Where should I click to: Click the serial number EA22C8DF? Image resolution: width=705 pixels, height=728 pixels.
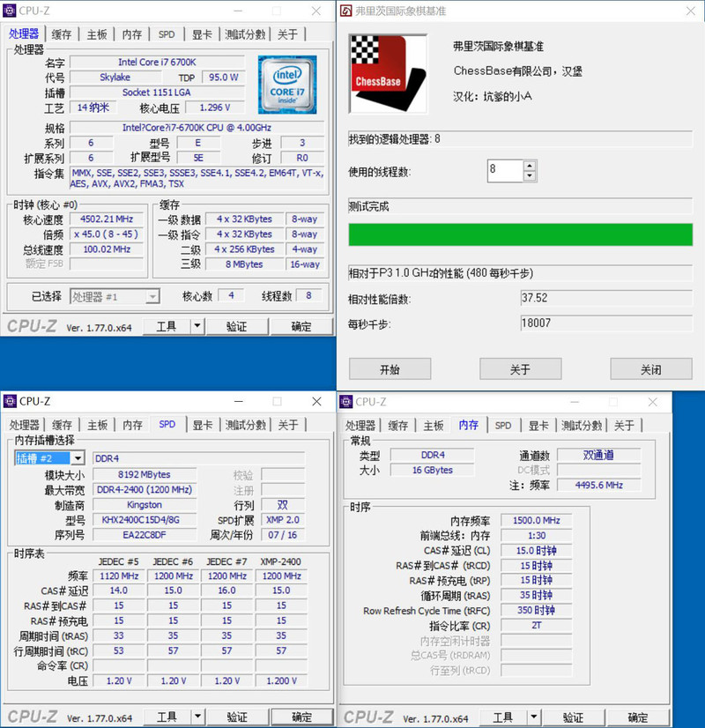click(x=145, y=535)
